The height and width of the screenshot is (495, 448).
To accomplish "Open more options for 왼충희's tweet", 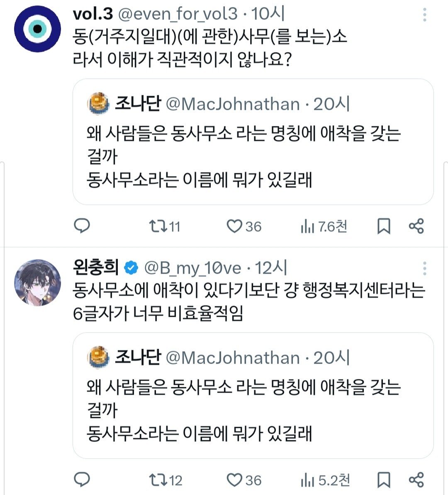I will pyautogui.click(x=425, y=268).
